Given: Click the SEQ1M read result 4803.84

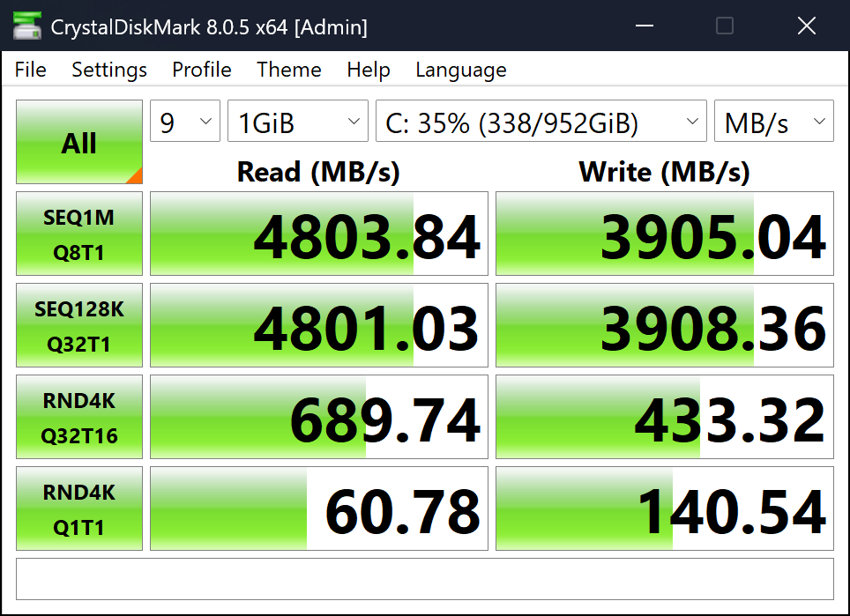Looking at the screenshot, I should coord(319,234).
